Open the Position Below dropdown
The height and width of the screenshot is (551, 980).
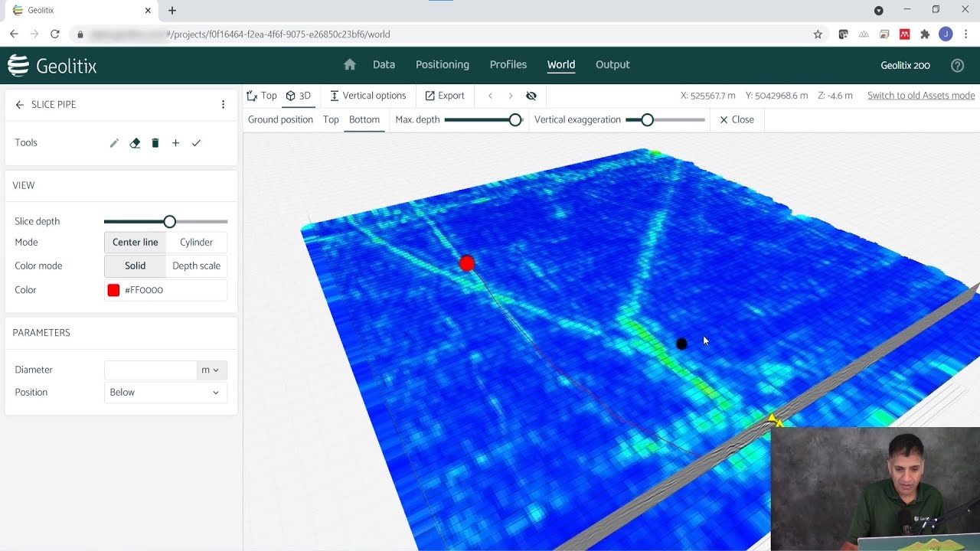(x=165, y=393)
